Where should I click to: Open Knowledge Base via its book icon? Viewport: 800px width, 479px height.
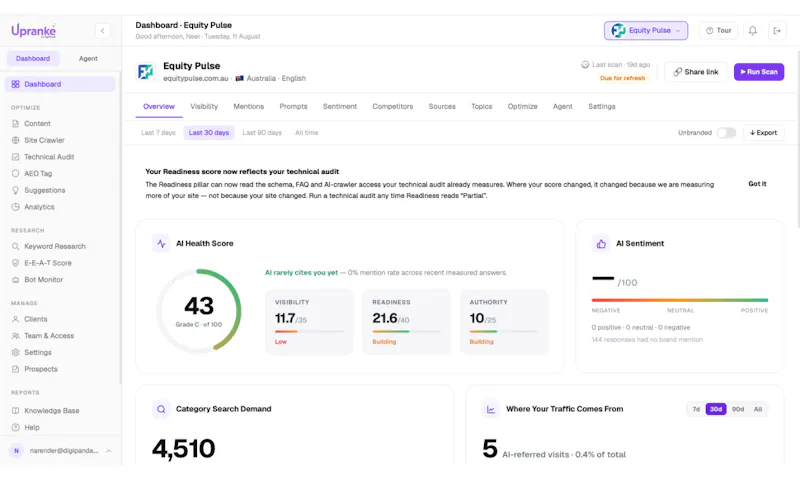coord(15,411)
